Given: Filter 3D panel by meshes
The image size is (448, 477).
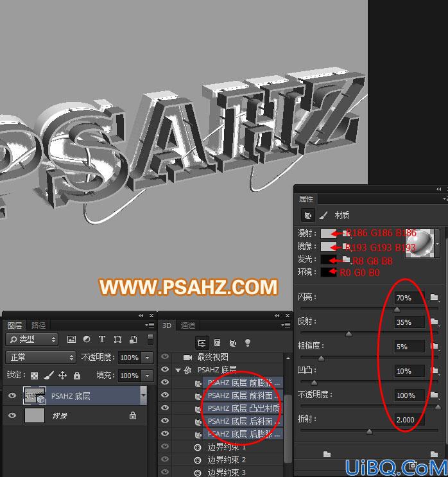Looking at the screenshot, I should (x=217, y=343).
